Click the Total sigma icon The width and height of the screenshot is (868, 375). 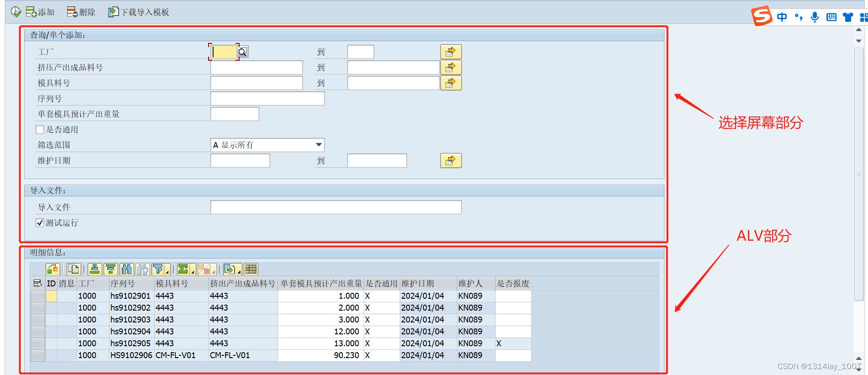183,269
